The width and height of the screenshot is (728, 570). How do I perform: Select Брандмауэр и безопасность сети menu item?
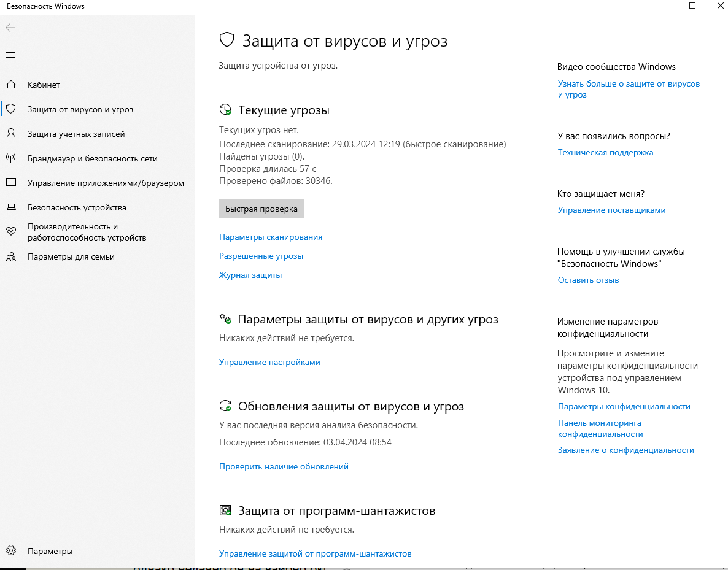coord(92,158)
